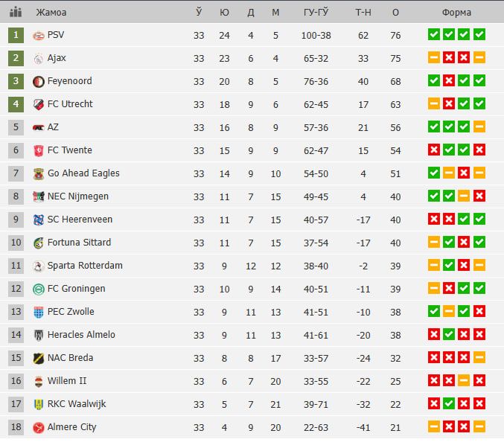
Task: Click the NAC Breda yellow-black badge
Action: [39, 359]
